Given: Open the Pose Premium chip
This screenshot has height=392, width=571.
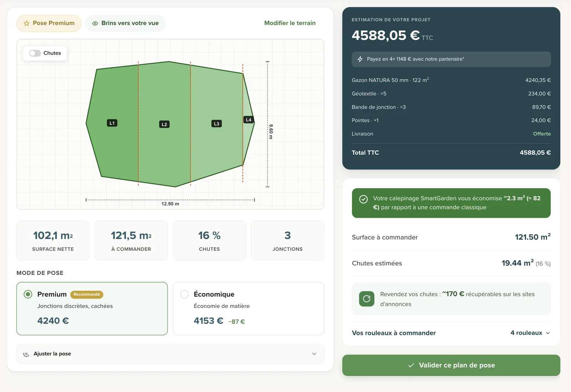Looking at the screenshot, I should pyautogui.click(x=49, y=24).
